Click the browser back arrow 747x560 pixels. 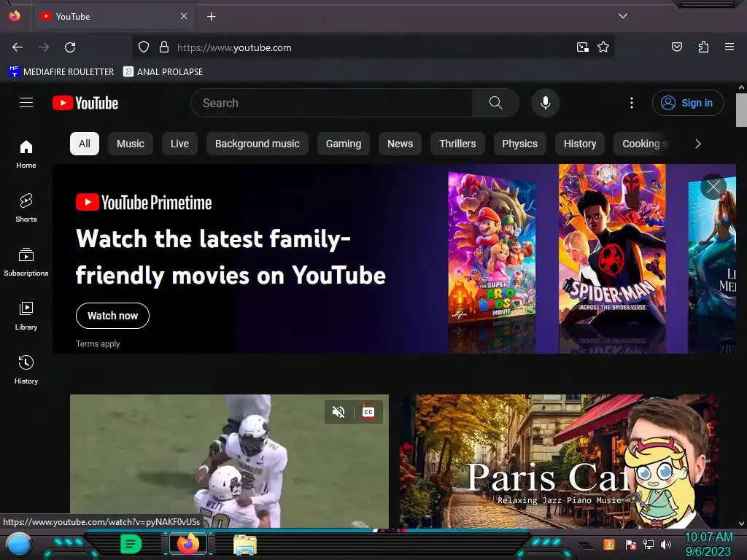coord(18,47)
